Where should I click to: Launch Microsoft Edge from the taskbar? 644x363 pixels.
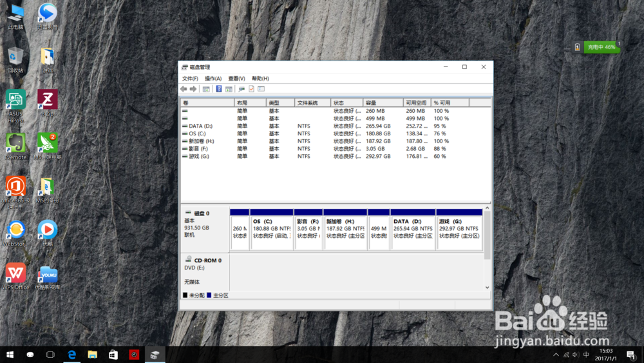(72, 355)
